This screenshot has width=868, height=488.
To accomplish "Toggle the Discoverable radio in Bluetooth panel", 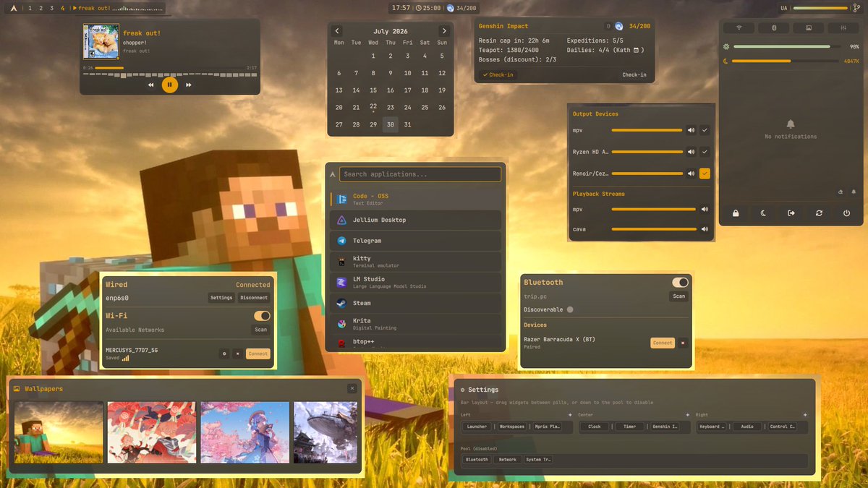I will 570,309.
